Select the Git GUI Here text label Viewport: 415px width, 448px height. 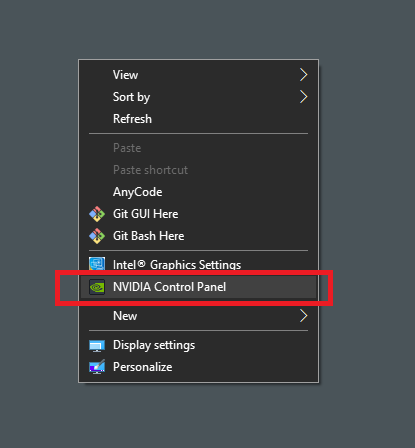point(146,214)
